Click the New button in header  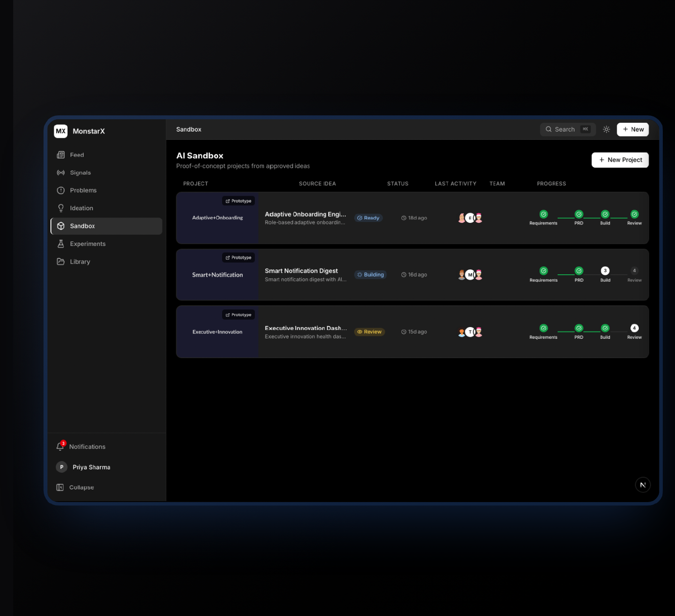coord(632,130)
